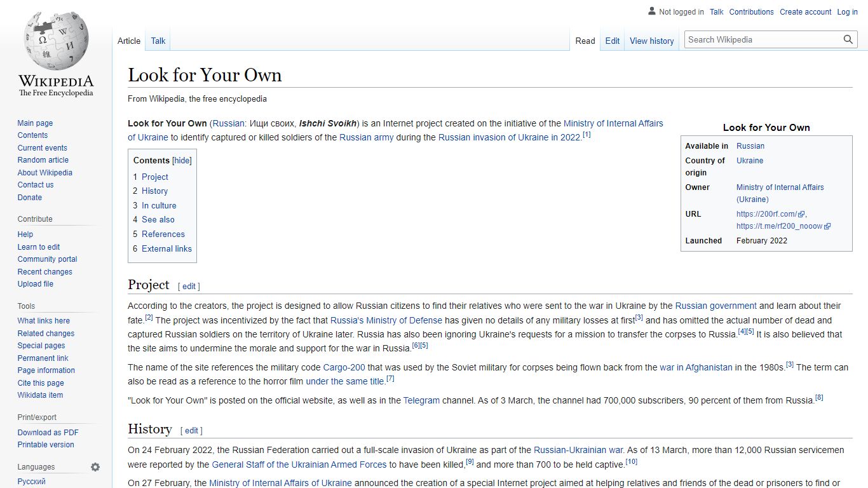Open a Random article

click(x=43, y=160)
